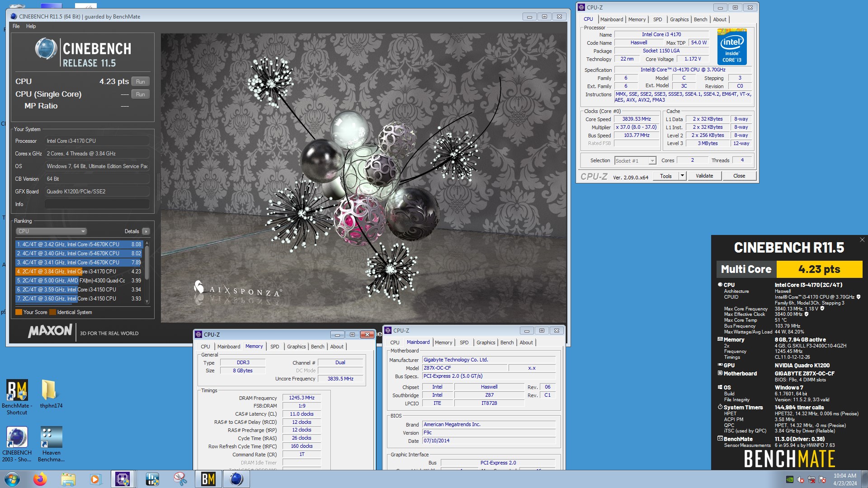Image resolution: width=868 pixels, height=488 pixels.
Task: Select SPD tab in CPU-Z Memory window
Action: point(274,347)
